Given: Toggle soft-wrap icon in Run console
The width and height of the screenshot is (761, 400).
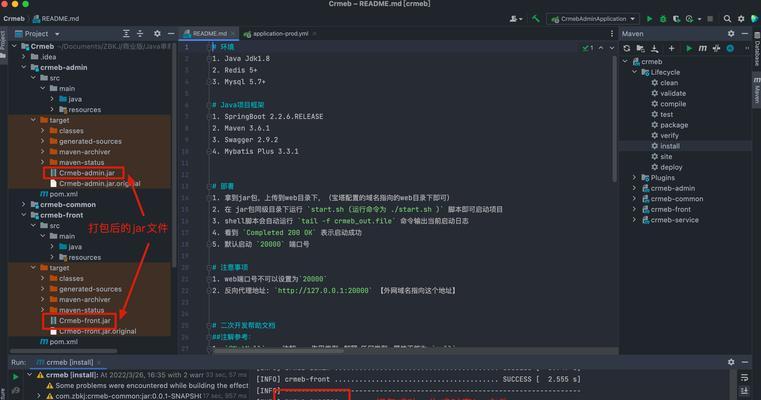Looking at the screenshot, I should pos(744,377).
